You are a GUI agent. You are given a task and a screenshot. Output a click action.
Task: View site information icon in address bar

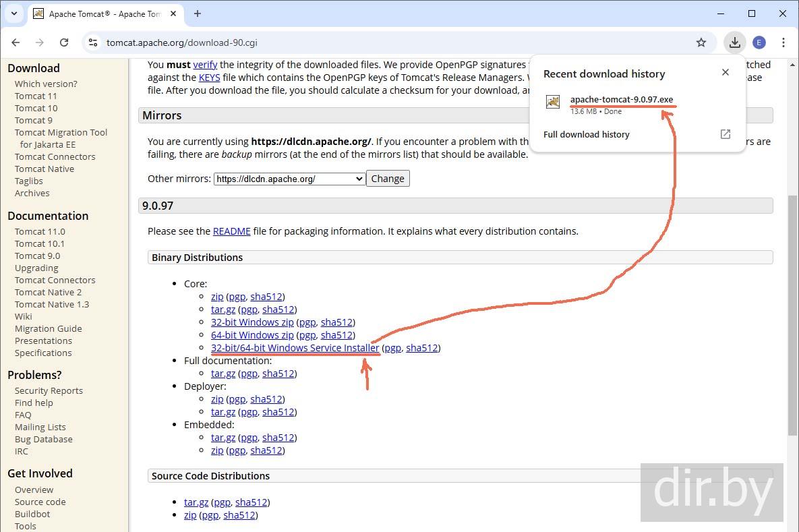pos(93,42)
